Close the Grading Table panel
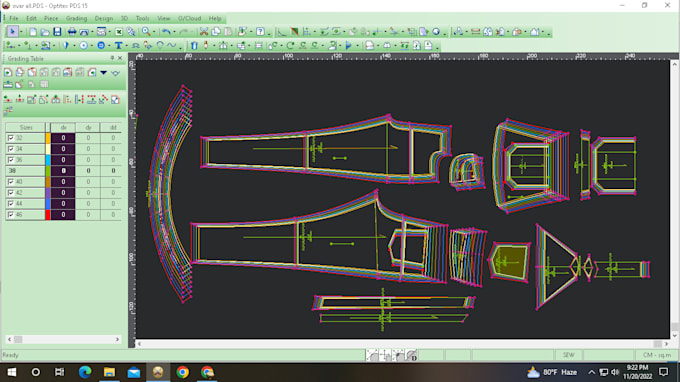Screen dimensions: 680x382 (120, 58)
